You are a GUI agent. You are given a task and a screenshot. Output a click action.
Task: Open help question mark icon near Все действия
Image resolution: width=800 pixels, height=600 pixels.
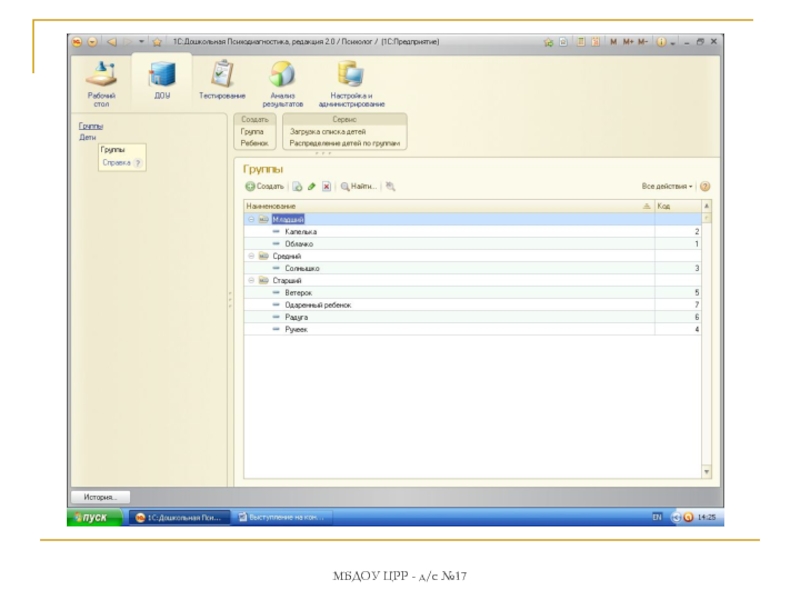tap(705, 187)
